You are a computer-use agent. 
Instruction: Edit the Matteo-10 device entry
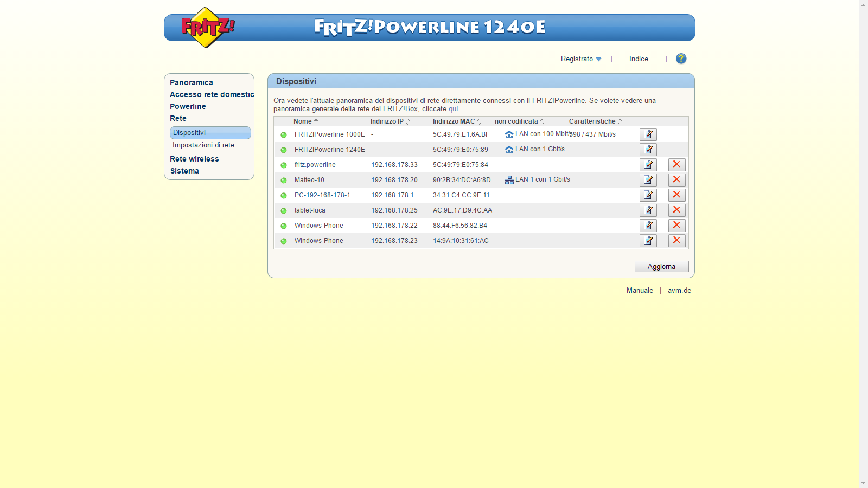point(648,180)
